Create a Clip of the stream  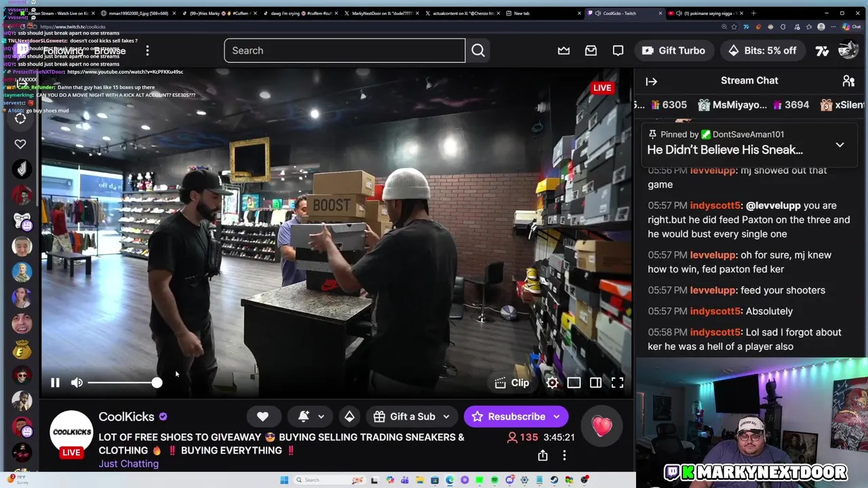pos(512,383)
